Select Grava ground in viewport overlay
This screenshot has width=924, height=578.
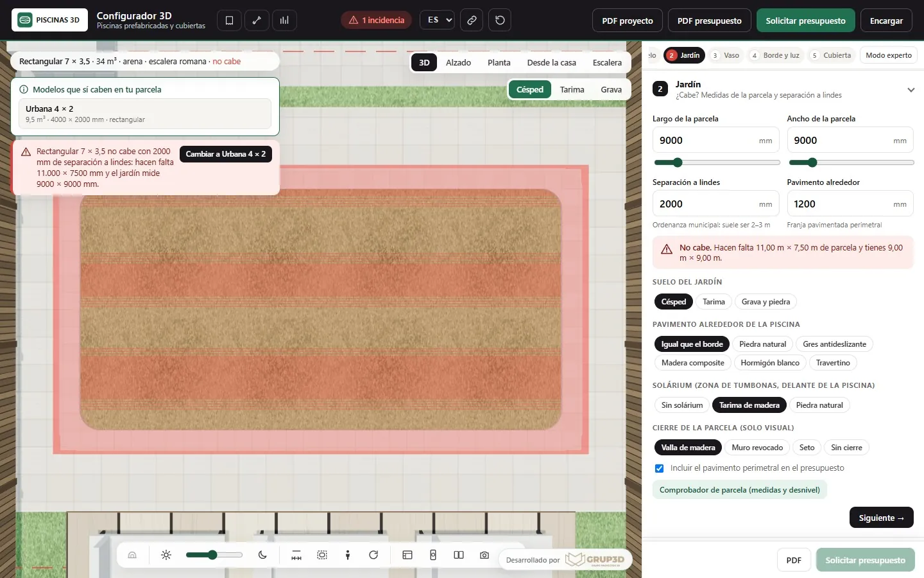(x=611, y=90)
